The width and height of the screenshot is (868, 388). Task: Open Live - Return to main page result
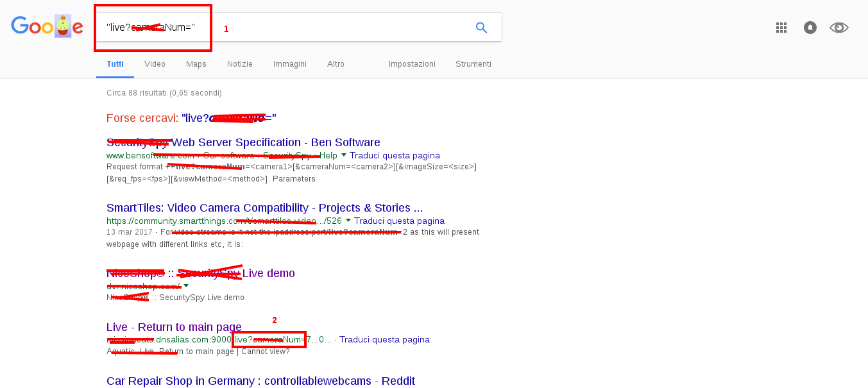pos(174,327)
